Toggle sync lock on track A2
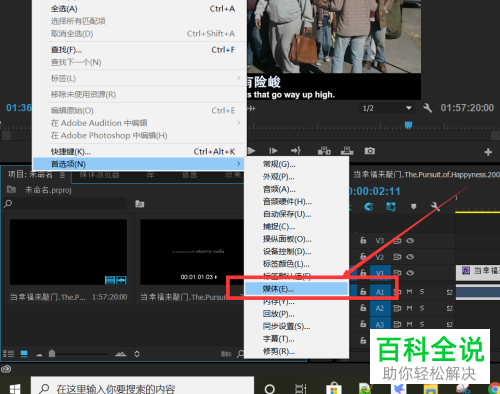This screenshot has height=394, width=500. tap(397, 308)
